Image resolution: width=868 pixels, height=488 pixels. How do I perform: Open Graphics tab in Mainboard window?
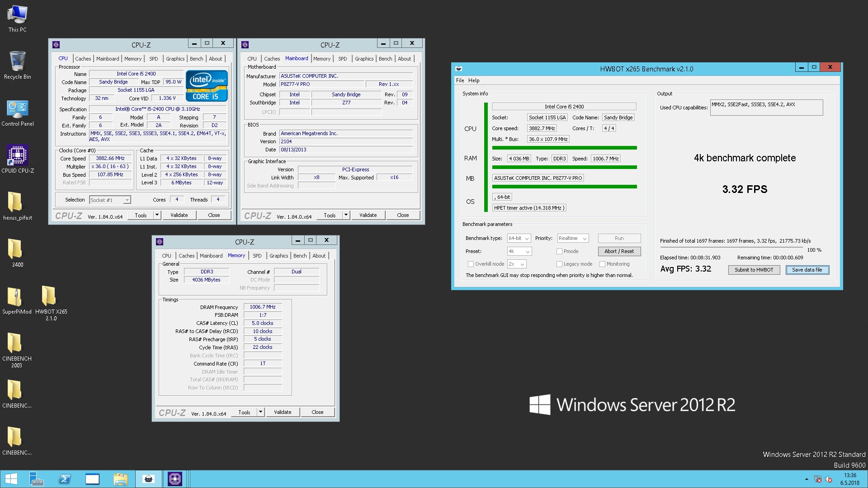pyautogui.click(x=364, y=59)
